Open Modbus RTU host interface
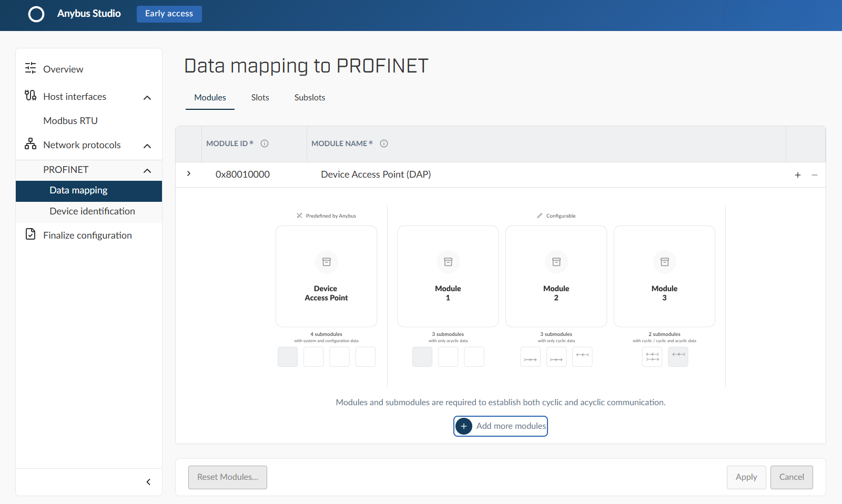This screenshot has height=504, width=842. point(70,121)
